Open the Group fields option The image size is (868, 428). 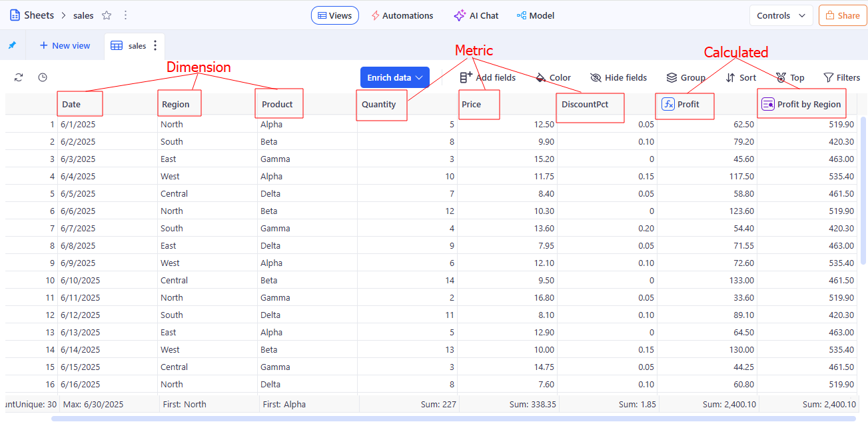click(685, 77)
